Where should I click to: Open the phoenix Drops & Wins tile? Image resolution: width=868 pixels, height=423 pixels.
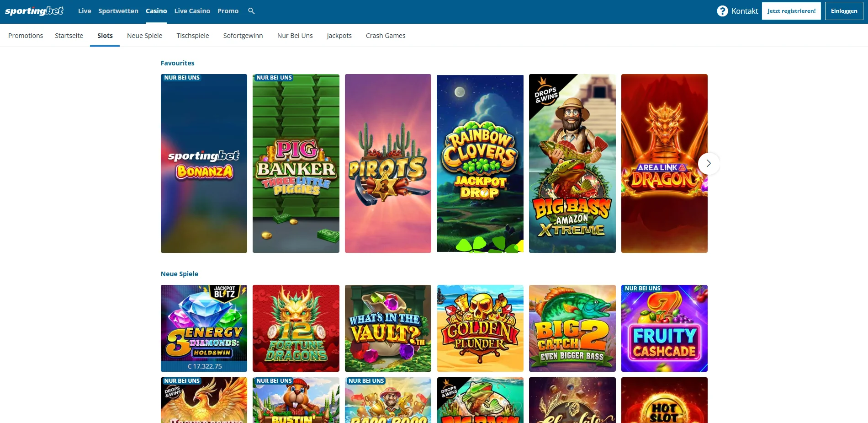click(x=204, y=400)
